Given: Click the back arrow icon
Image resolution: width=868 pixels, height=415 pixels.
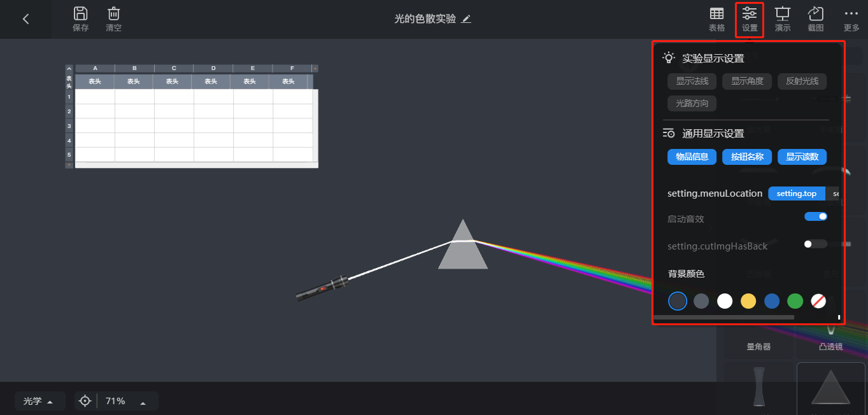Looking at the screenshot, I should click(25, 19).
